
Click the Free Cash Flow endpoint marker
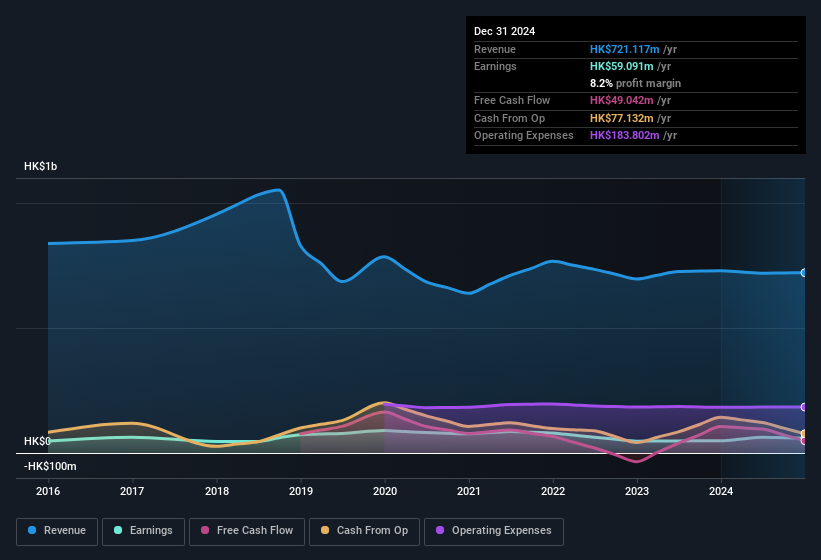pos(804,441)
